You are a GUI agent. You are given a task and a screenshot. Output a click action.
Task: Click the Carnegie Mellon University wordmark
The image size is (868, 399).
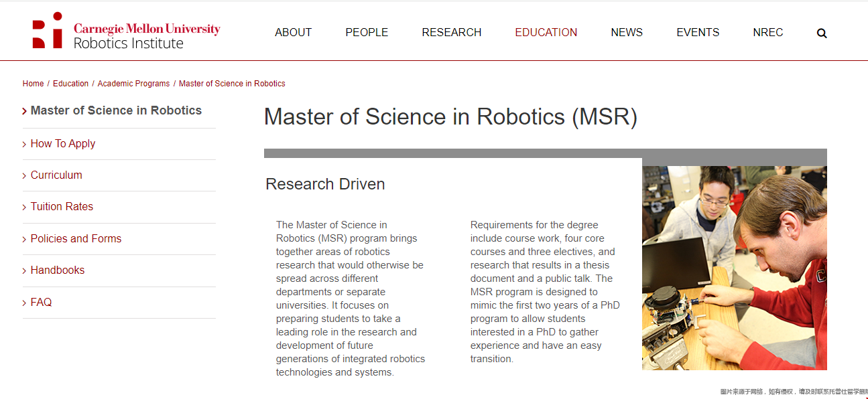[147, 29]
